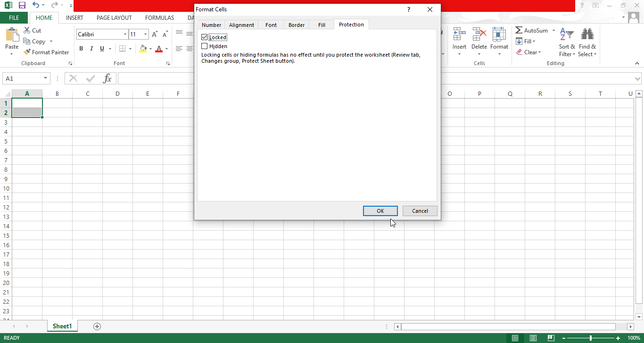
Task: Undo the last action
Action: [x=36, y=5]
